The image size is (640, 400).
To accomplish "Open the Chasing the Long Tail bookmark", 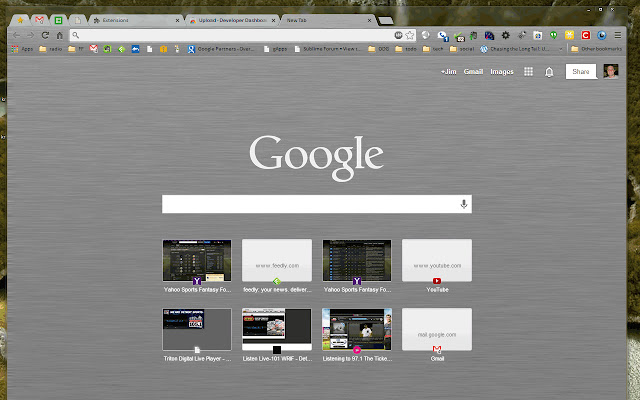I will 515,49.
